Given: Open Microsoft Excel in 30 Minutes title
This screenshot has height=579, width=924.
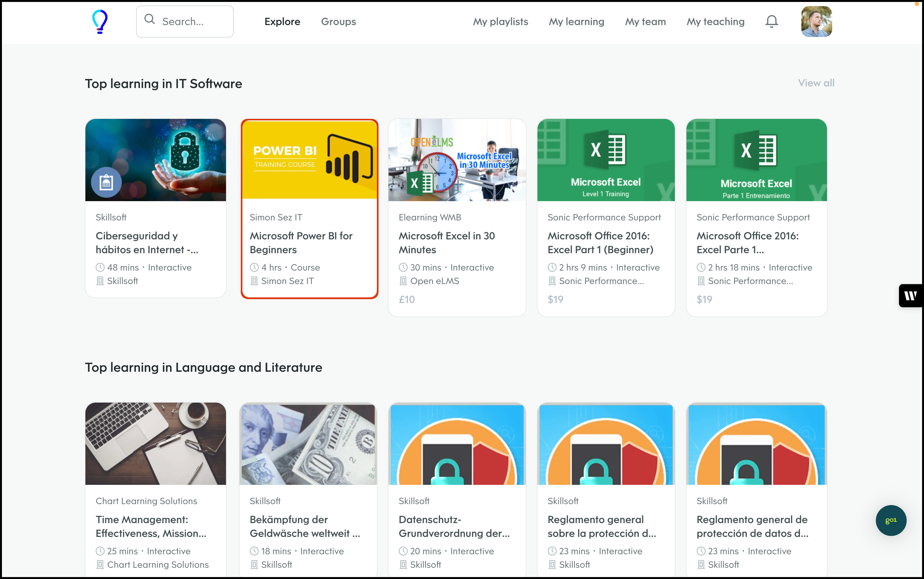Looking at the screenshot, I should click(x=447, y=243).
